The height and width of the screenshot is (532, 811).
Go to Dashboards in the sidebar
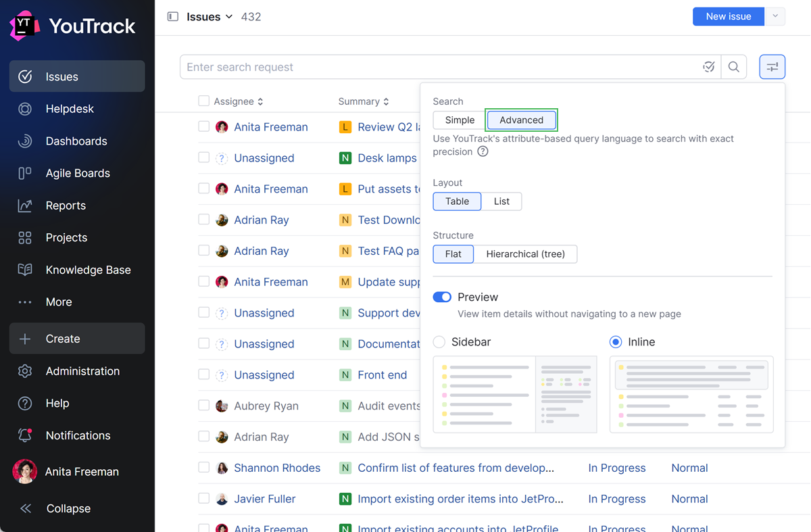tap(77, 141)
